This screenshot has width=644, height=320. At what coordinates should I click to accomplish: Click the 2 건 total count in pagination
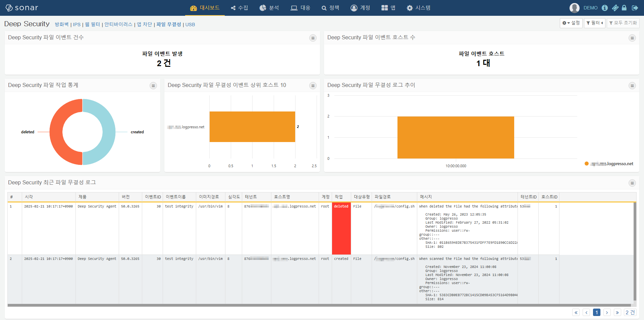[x=630, y=313]
